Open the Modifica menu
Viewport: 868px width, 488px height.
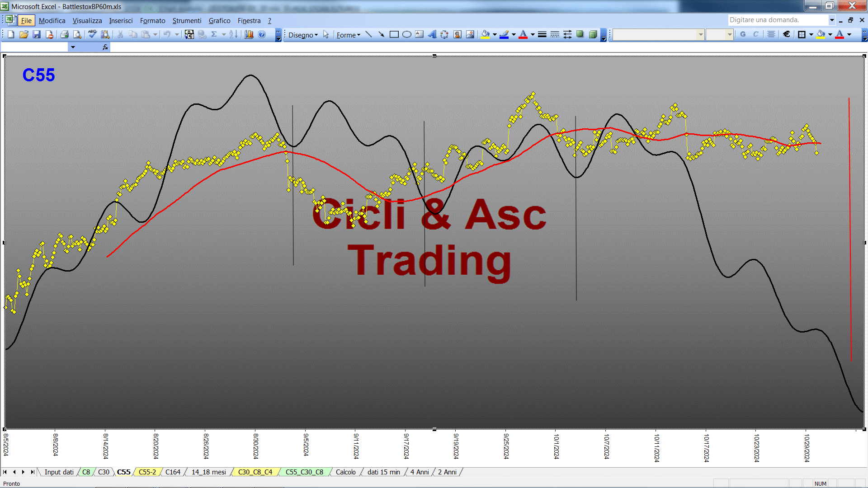[52, 21]
